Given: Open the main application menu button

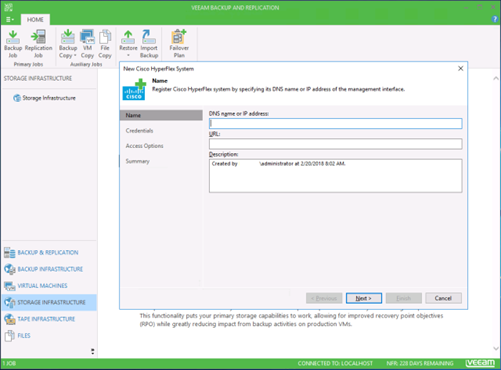Looking at the screenshot, I should [x=10, y=20].
